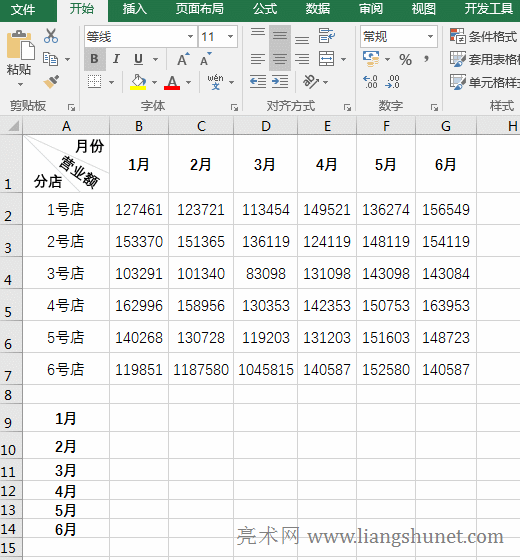Click the 条件格式 button

[484, 36]
